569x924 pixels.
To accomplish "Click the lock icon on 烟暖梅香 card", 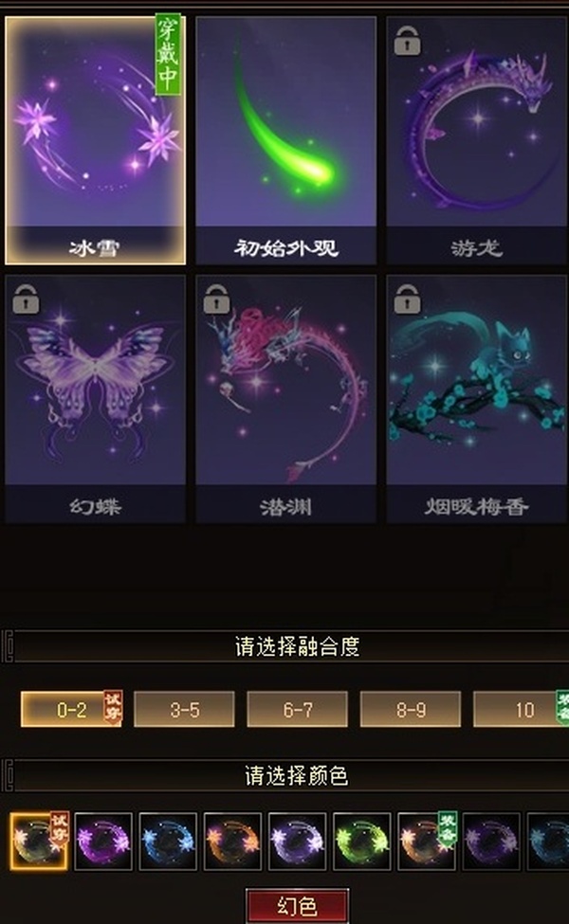I will 407,299.
